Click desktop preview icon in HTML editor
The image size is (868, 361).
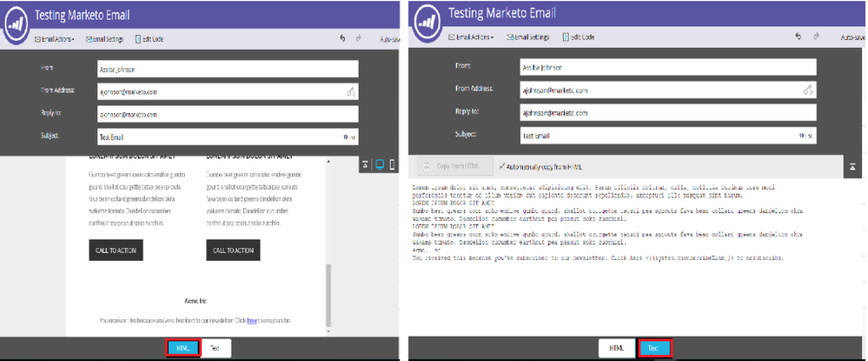379,164
